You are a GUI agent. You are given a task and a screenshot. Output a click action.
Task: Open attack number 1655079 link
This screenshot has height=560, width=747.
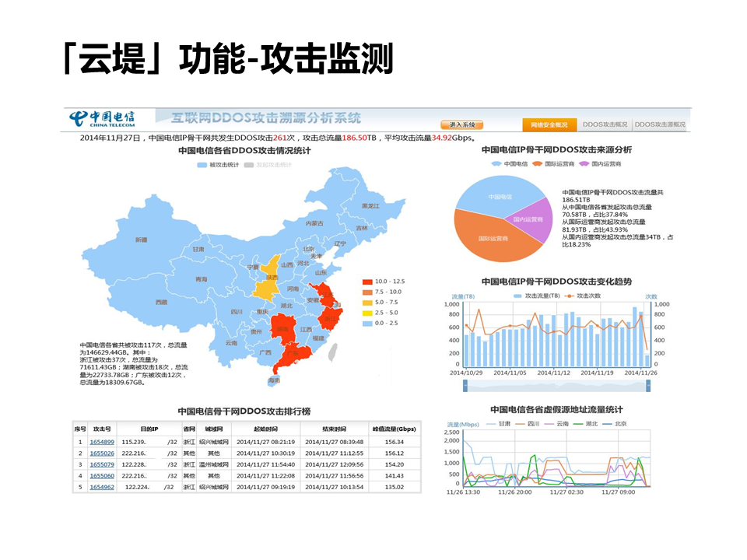tap(102, 464)
